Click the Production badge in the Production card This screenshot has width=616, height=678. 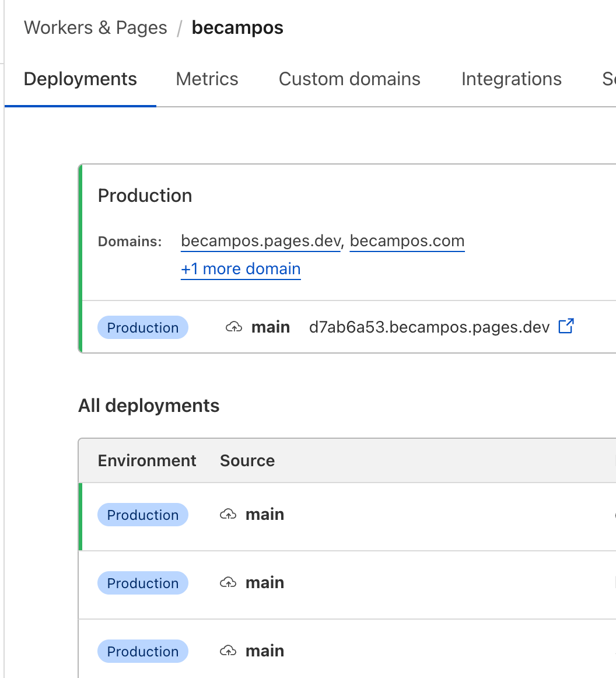[143, 327]
